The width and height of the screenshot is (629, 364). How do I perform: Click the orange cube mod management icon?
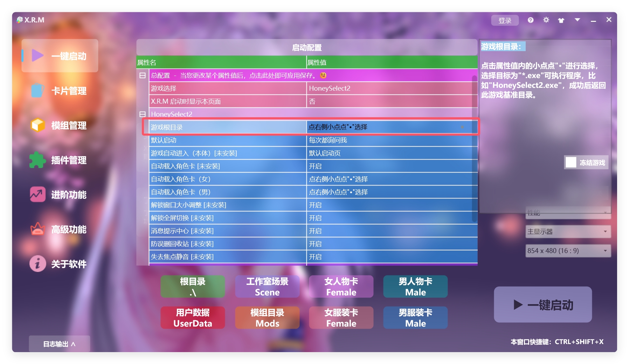(37, 125)
